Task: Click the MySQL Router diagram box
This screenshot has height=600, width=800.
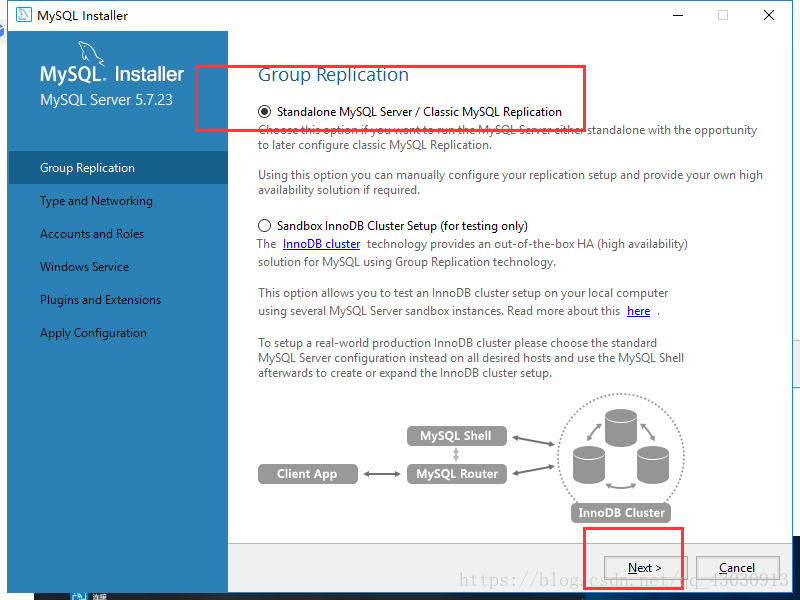Action: tap(457, 473)
